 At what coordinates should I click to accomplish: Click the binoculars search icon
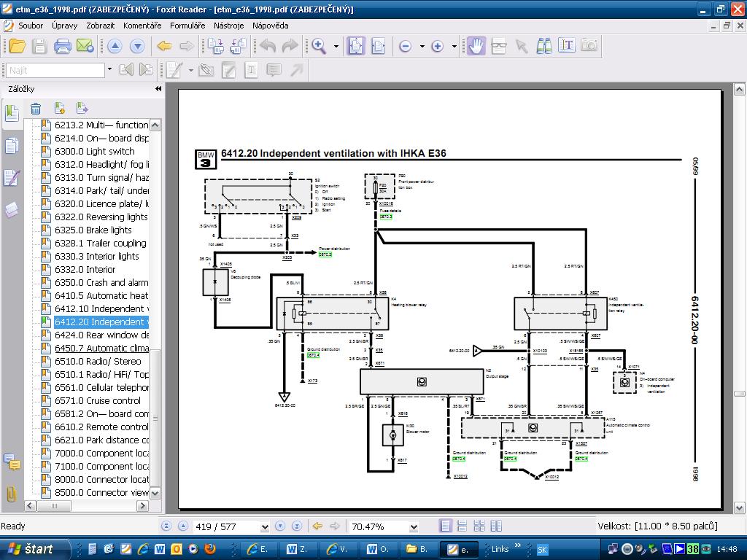tap(543, 46)
